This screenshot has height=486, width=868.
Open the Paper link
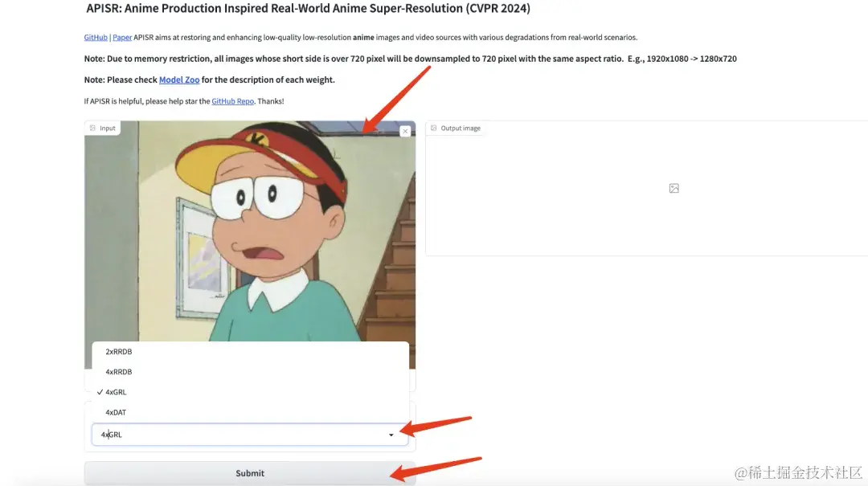click(122, 37)
